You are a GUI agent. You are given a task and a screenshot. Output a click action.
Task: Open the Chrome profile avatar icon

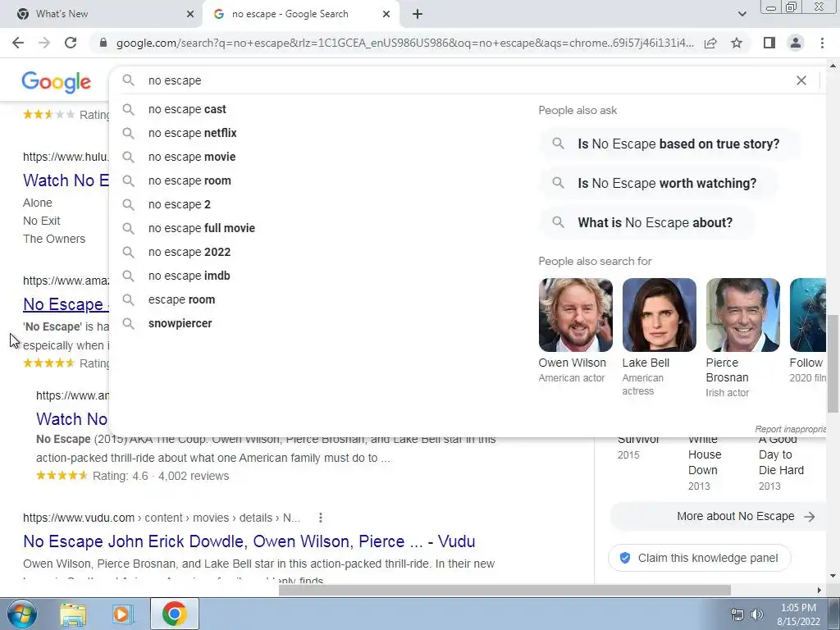pos(796,43)
